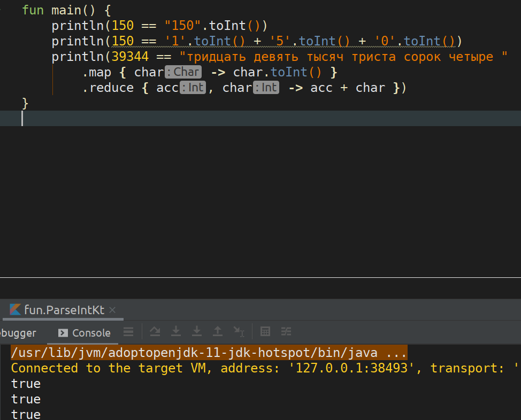This screenshot has height=420, width=521.
Task: Click the Step Out arrow icon
Action: (218, 331)
